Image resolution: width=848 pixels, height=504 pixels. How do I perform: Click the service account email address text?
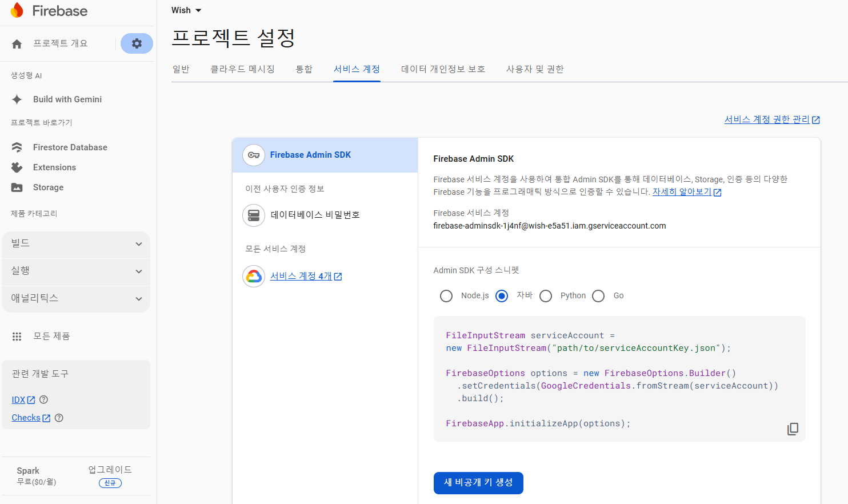[x=550, y=226]
